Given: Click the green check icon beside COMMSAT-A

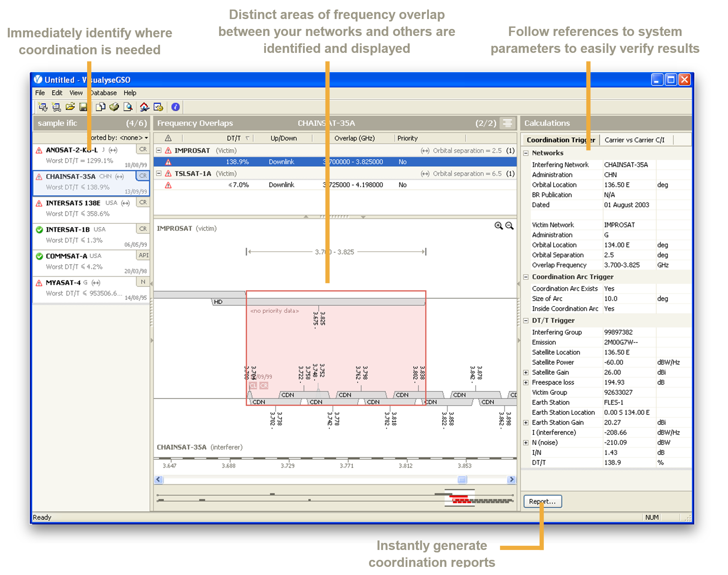Looking at the screenshot, I should point(40,256).
